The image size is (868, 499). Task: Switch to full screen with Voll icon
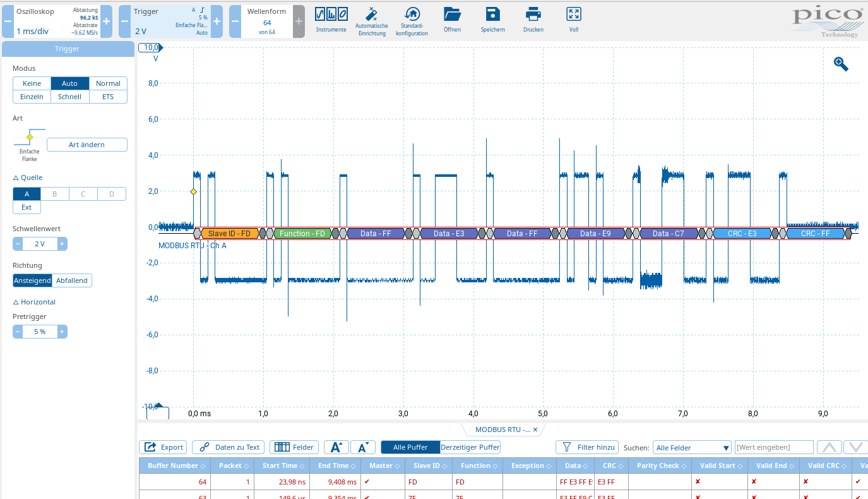(573, 15)
